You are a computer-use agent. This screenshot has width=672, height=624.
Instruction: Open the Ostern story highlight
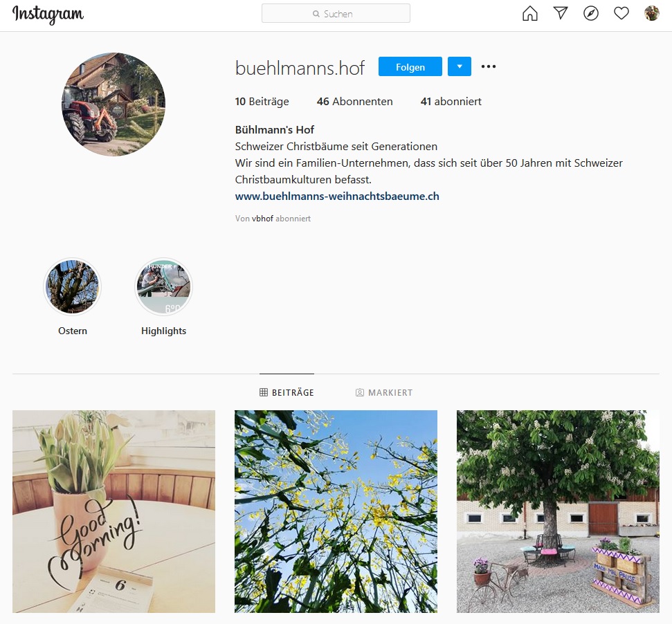[x=73, y=286]
